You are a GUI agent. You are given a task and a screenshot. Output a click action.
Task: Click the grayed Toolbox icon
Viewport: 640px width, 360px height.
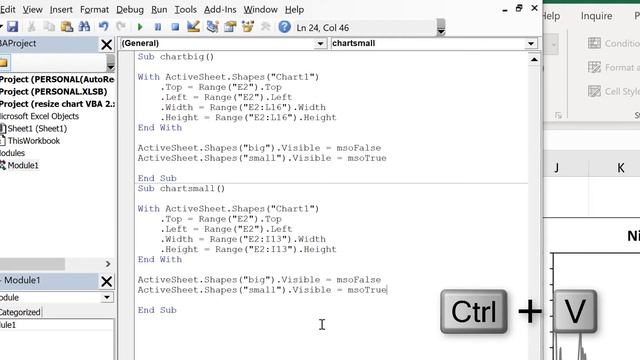click(265, 27)
